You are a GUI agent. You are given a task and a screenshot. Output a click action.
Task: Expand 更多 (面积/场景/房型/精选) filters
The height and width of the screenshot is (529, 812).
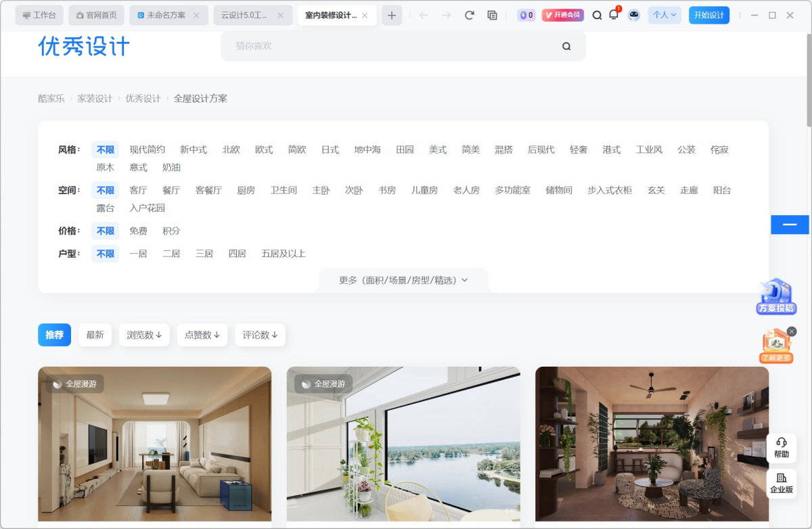[x=403, y=280]
